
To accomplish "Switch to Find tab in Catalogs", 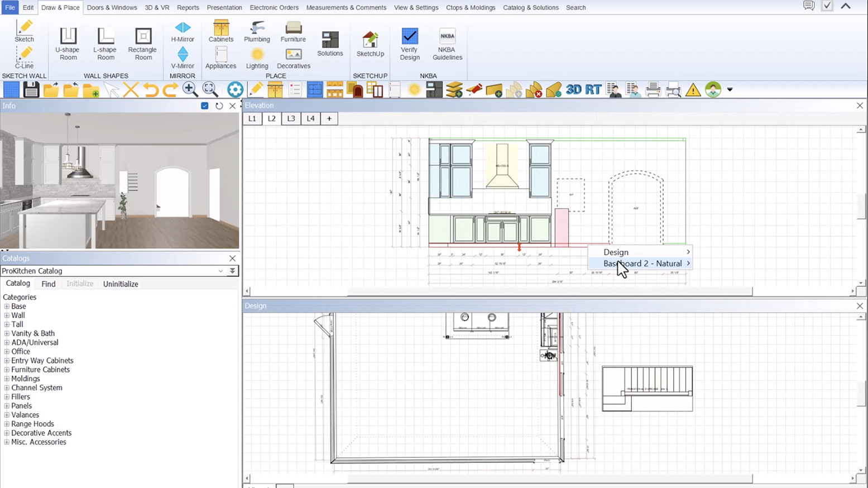I will click(x=49, y=284).
